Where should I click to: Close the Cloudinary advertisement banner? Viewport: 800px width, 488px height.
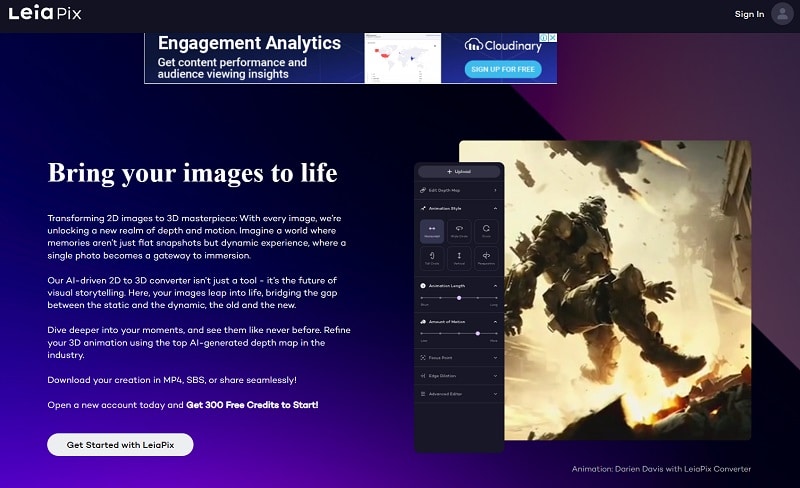553,38
